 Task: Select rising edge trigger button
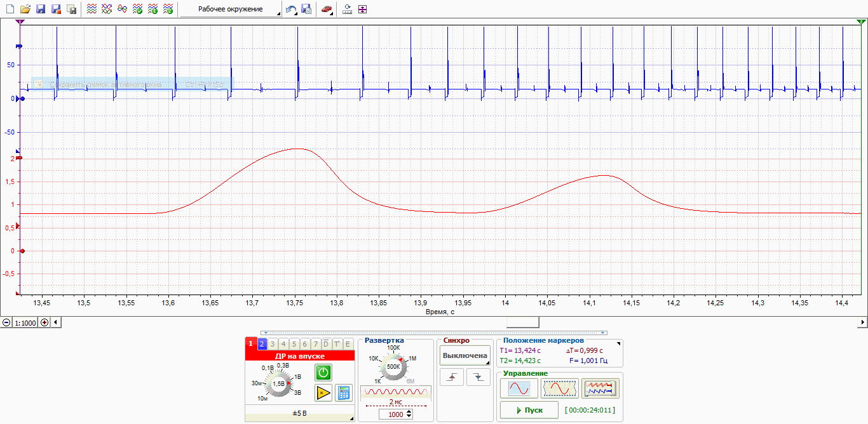coord(452,377)
